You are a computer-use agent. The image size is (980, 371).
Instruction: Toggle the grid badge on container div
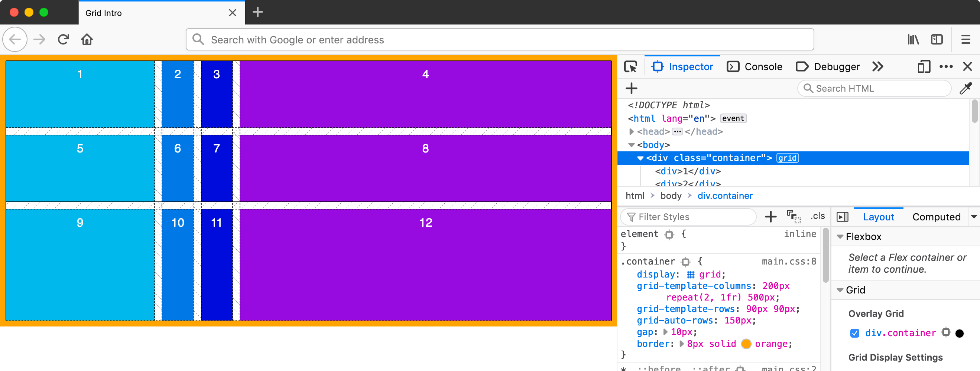pyautogui.click(x=787, y=158)
